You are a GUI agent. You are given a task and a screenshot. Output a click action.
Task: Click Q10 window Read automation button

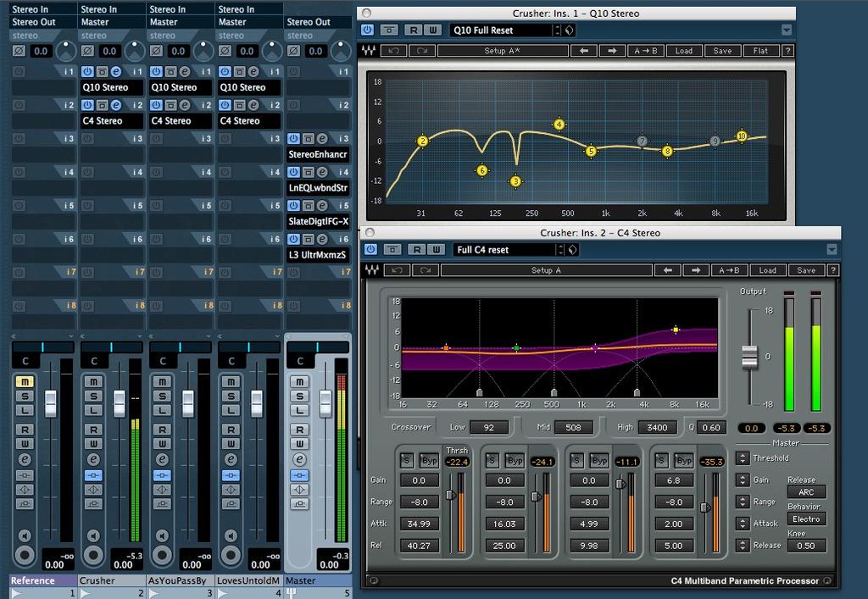(414, 30)
